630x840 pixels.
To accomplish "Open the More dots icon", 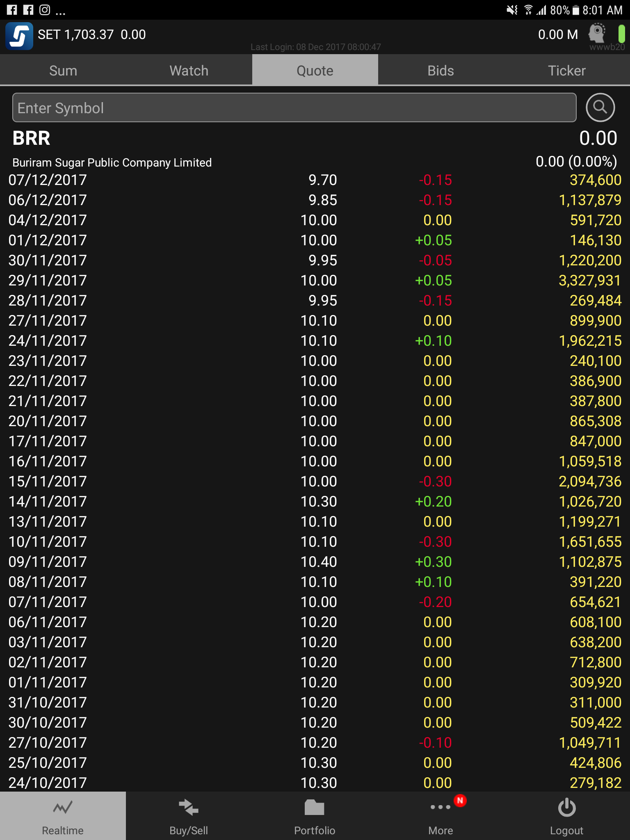I will [441, 807].
